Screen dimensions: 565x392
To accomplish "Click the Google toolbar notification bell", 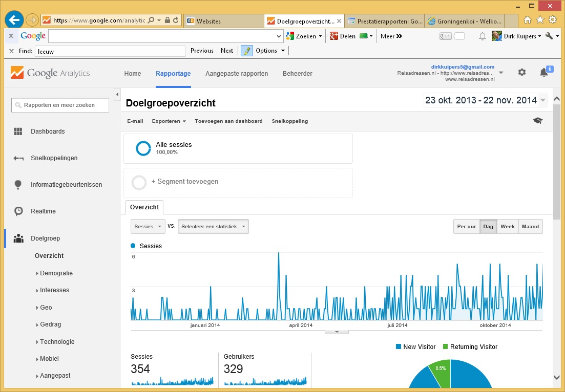I will [483, 36].
